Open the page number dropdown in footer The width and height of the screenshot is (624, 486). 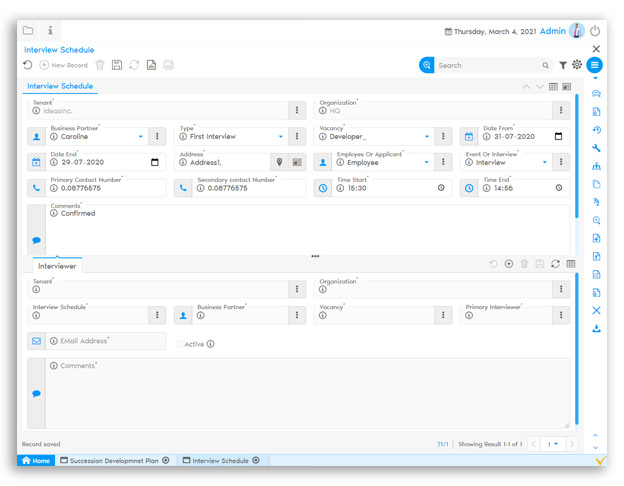tap(552, 444)
